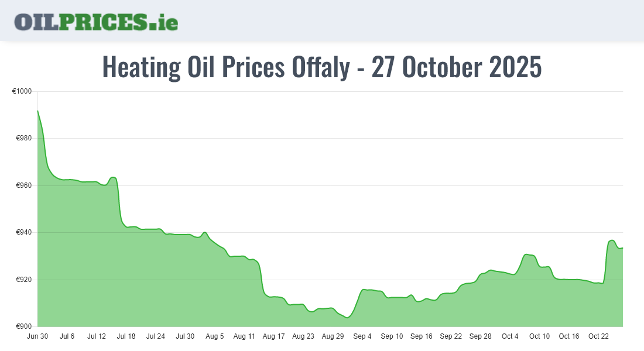This screenshot has height=351, width=644.
Task: Click the OILPRICES.ie logo
Action: [96, 22]
